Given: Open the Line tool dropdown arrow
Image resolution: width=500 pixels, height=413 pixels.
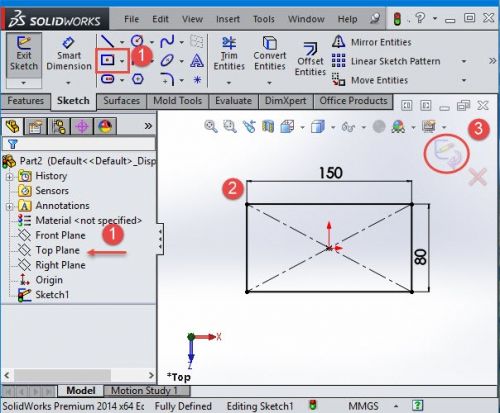Looking at the screenshot, I should (x=122, y=42).
